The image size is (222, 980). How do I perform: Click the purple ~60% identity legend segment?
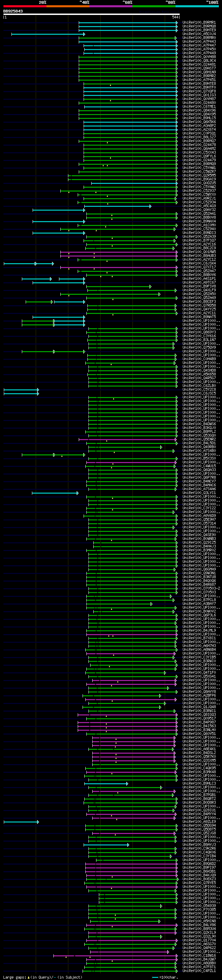point(111,6)
